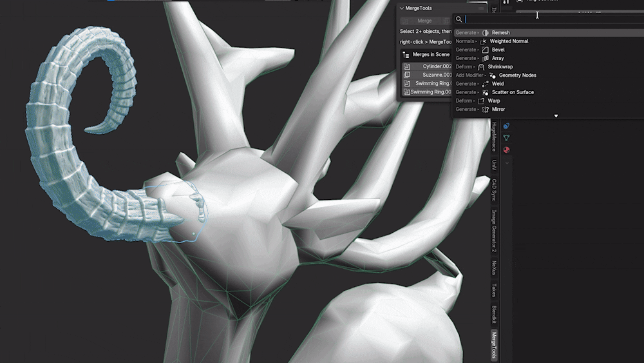Click the Weighted Normal icon

tap(484, 41)
